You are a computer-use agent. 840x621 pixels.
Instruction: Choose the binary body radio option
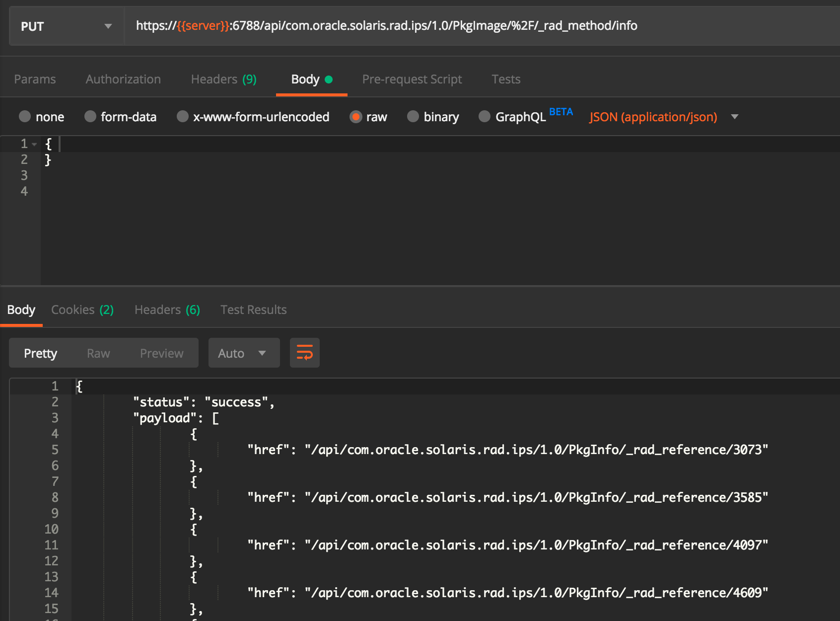click(x=413, y=117)
